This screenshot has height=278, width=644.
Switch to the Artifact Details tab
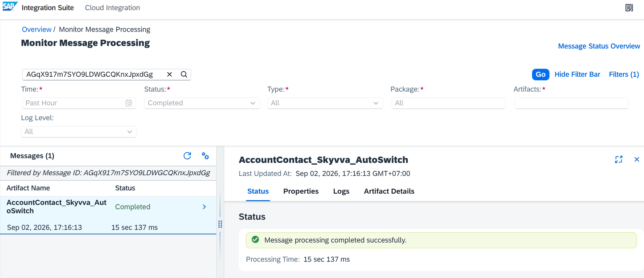389,191
